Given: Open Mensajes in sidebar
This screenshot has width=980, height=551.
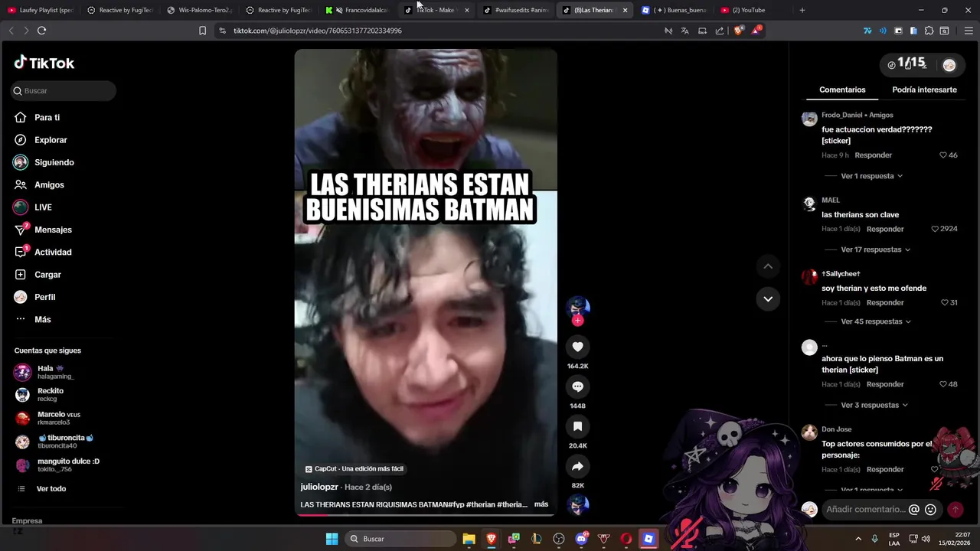Looking at the screenshot, I should 53,230.
